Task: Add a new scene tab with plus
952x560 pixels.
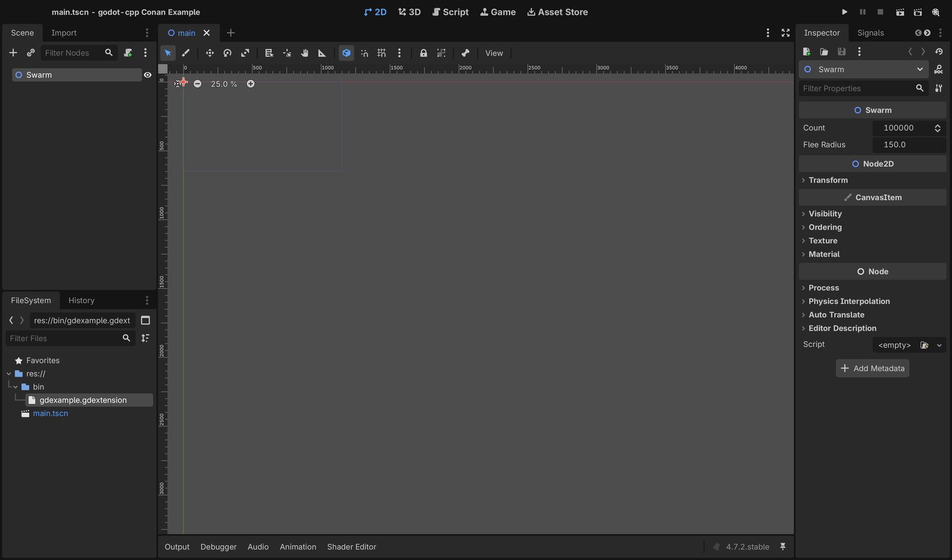Action: tap(231, 33)
